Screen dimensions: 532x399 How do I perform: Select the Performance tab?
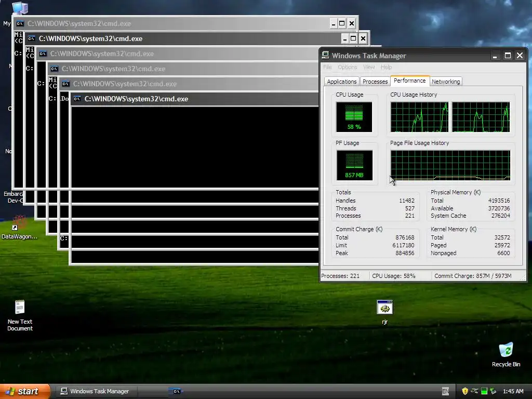click(410, 81)
